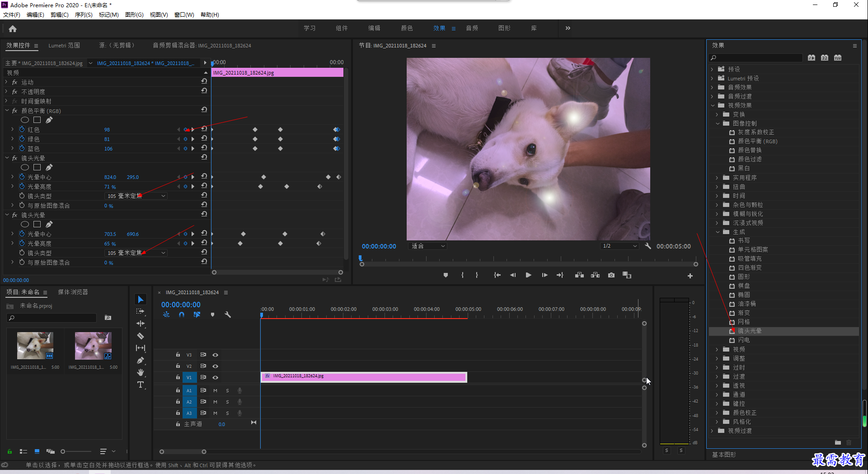Select the Ripple Edit tool

click(141, 324)
